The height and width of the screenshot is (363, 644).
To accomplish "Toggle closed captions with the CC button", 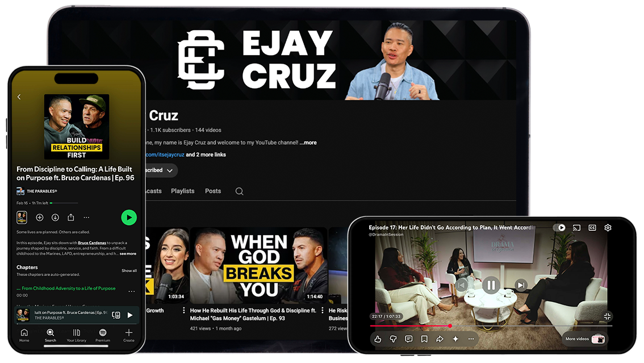I will [x=592, y=228].
